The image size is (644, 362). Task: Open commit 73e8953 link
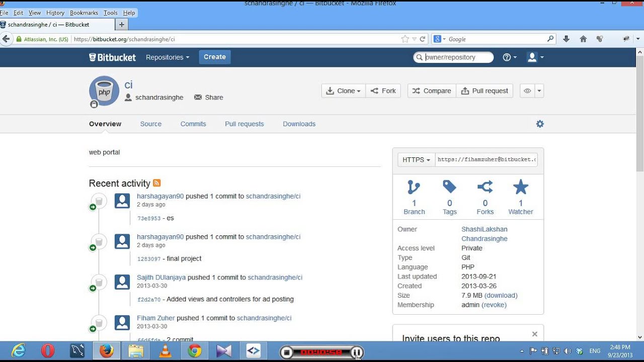149,218
